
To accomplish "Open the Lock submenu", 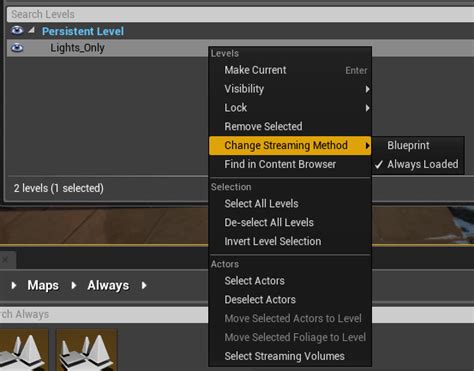I will click(290, 108).
